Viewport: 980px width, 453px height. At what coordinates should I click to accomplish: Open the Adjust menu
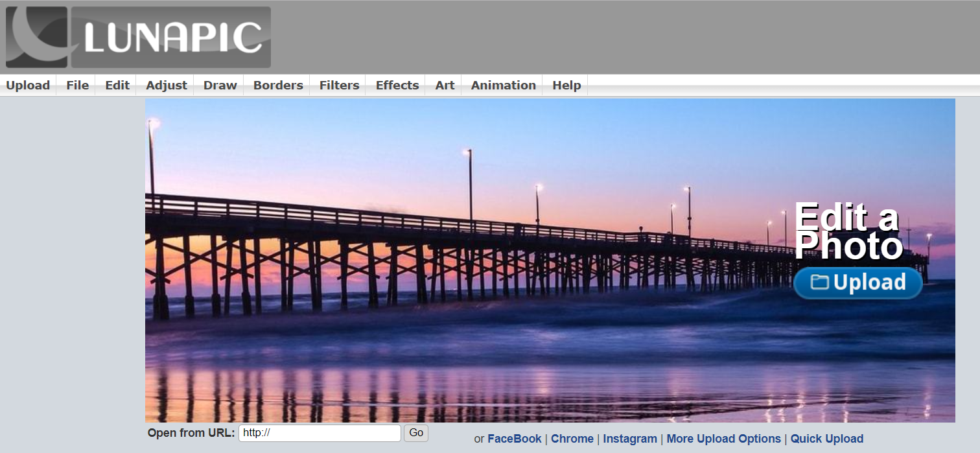point(167,86)
